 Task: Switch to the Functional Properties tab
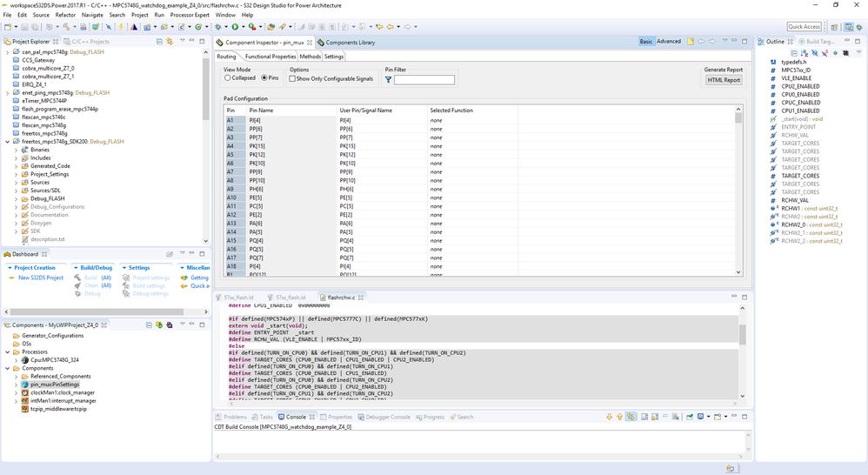pyautogui.click(x=270, y=57)
